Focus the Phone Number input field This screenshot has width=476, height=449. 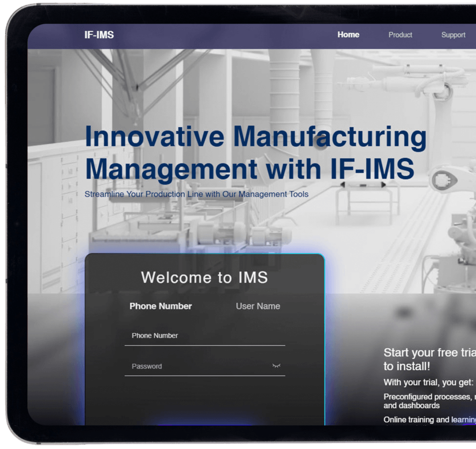205,336
